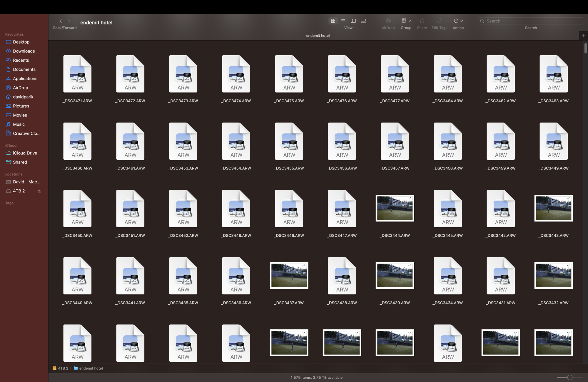Click the endemit hotel tab
The height and width of the screenshot is (382, 588).
point(318,36)
